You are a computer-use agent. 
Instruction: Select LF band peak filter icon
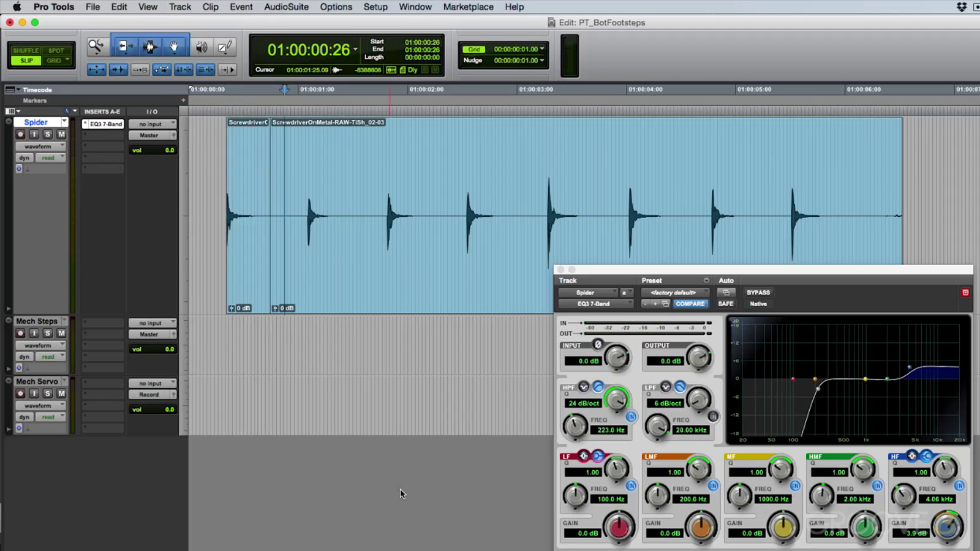click(x=584, y=455)
